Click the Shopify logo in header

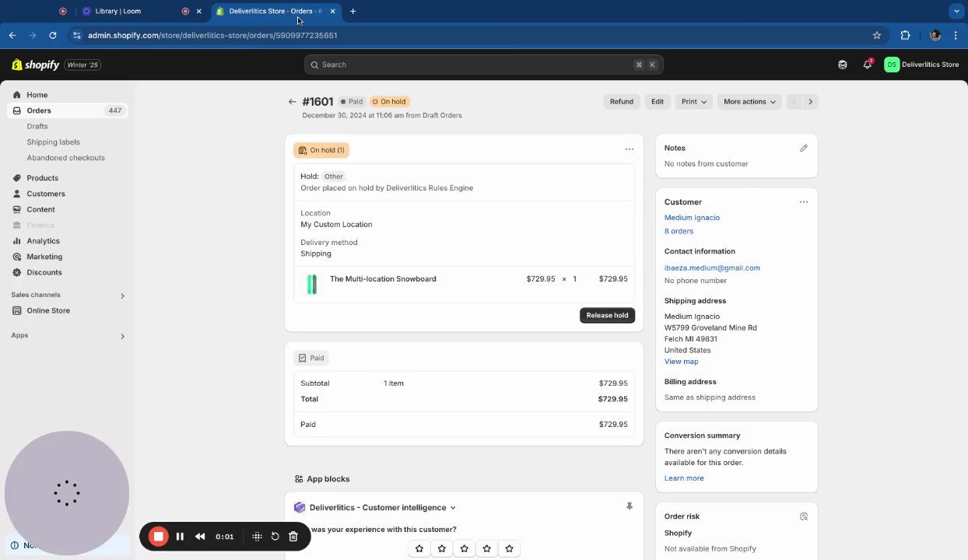(36, 65)
